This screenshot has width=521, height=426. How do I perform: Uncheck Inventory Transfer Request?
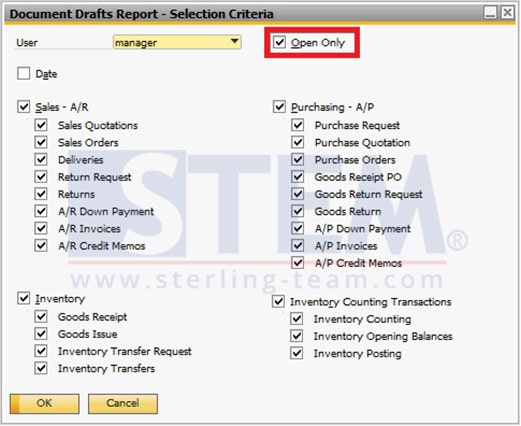(41, 351)
